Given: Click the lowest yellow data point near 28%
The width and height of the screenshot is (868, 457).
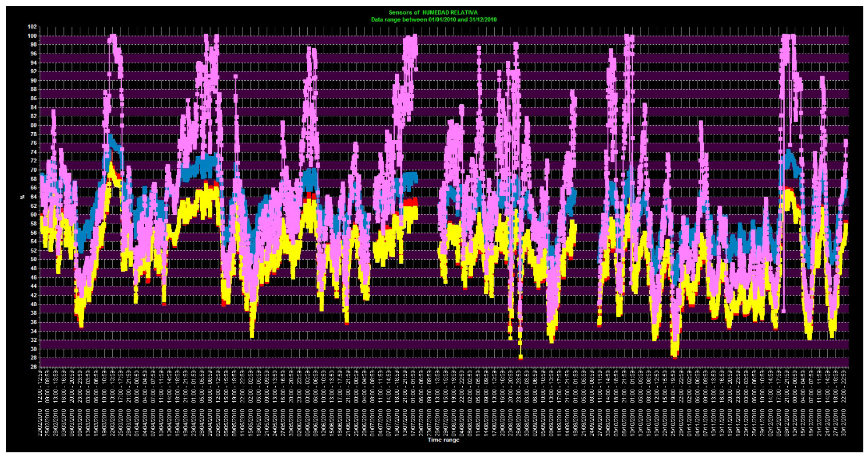Looking at the screenshot, I should (520, 357).
